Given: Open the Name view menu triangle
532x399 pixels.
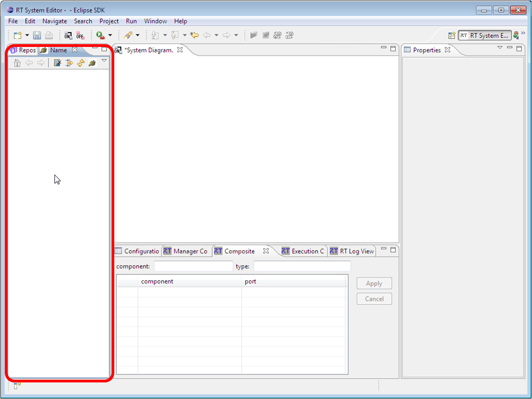Looking at the screenshot, I should click(x=104, y=61).
